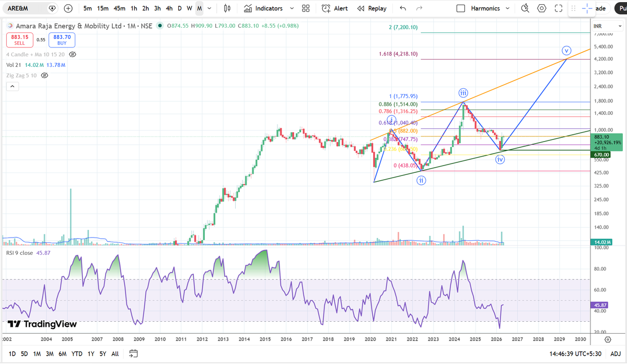Start bar Replay mode
The width and height of the screenshot is (627, 364).
[372, 8]
